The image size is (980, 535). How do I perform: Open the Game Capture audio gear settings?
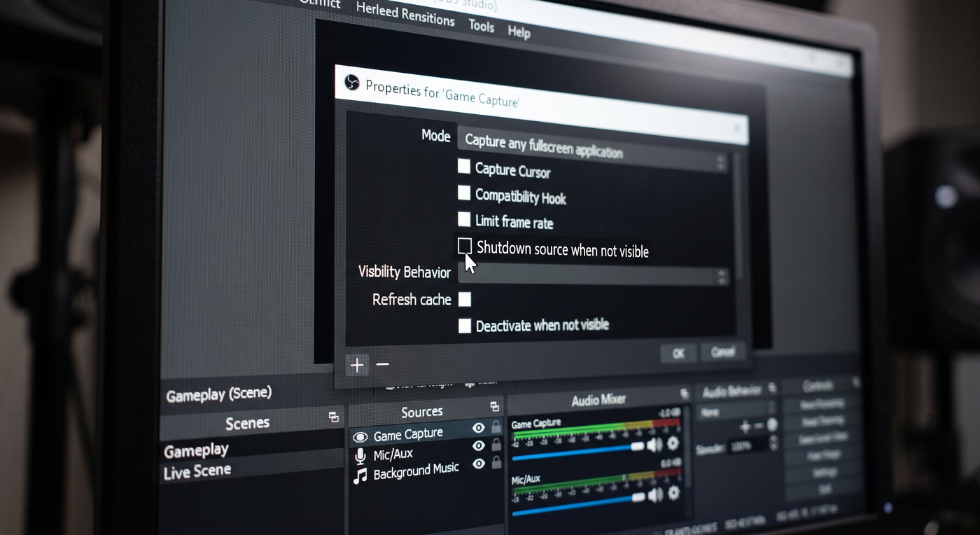click(673, 443)
